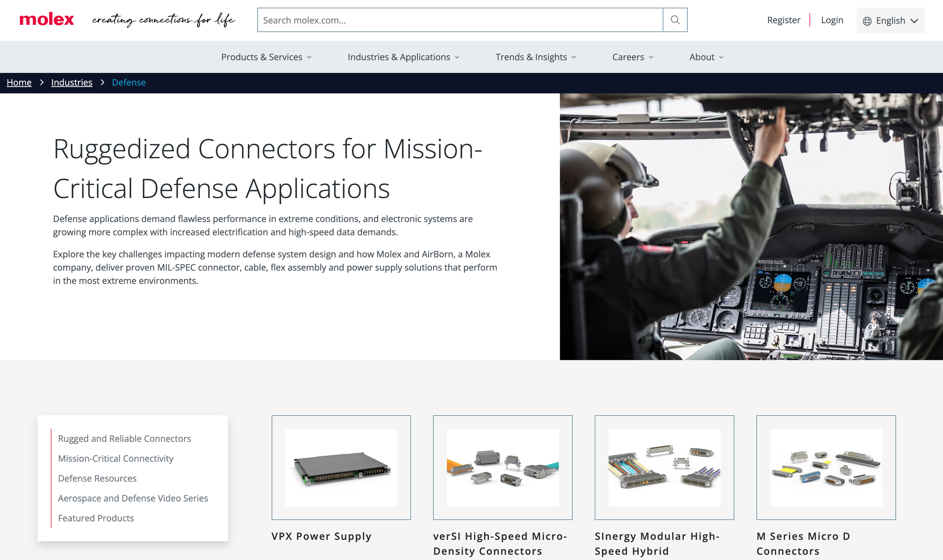This screenshot has height=560, width=943.
Task: Open M Series Micro D Connectors image
Action: click(826, 467)
